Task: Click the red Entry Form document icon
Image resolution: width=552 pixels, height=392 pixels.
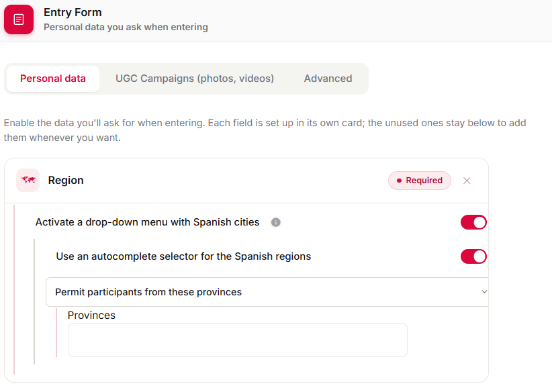Action: click(19, 19)
